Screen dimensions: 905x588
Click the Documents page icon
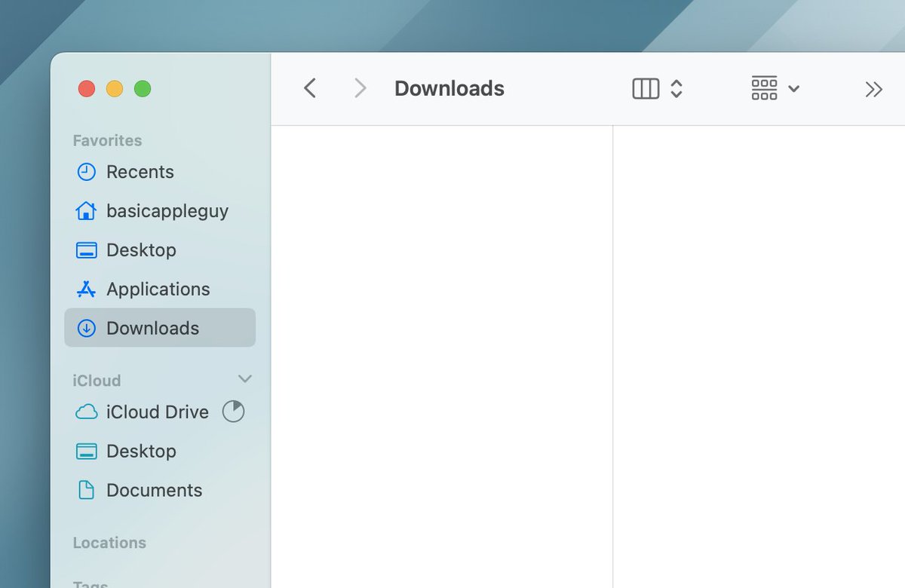[x=87, y=490]
